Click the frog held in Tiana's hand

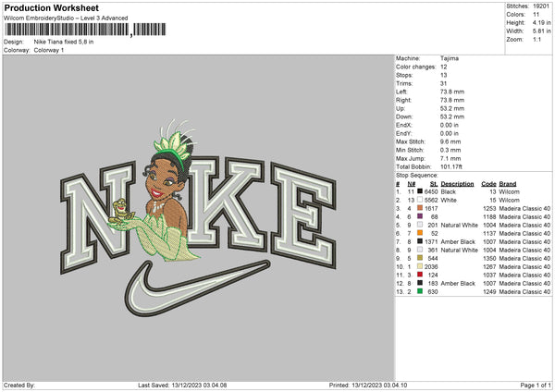coord(122,212)
